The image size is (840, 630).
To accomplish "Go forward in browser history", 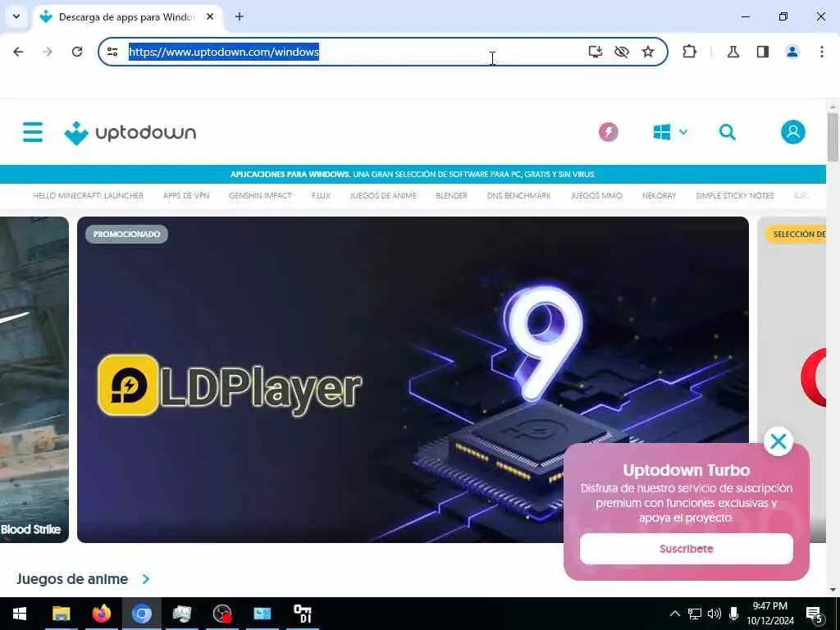I will (x=48, y=52).
